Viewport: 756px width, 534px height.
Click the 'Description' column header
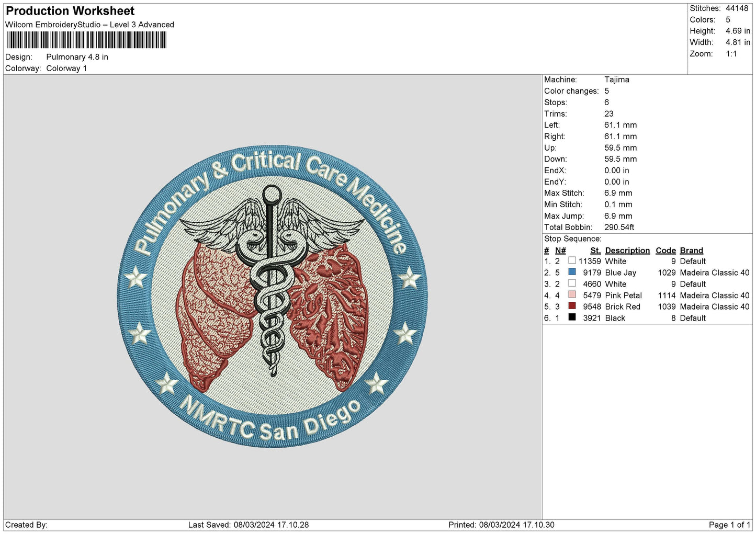pos(627,251)
